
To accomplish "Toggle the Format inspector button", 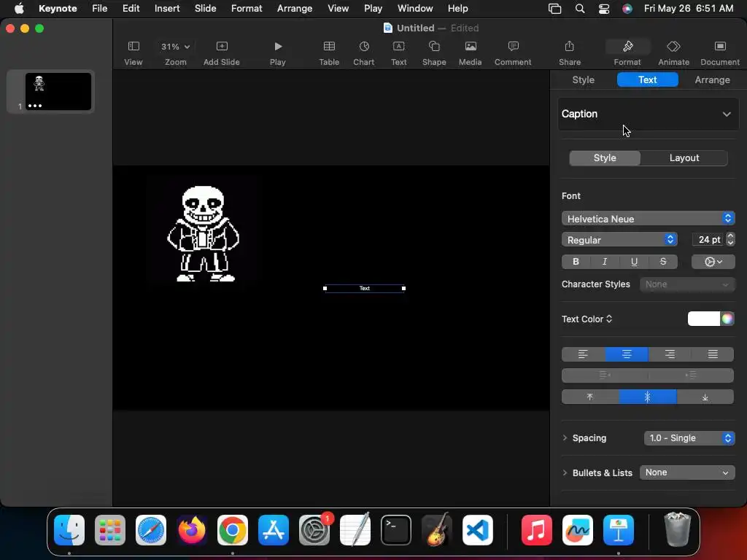I will [x=627, y=52].
